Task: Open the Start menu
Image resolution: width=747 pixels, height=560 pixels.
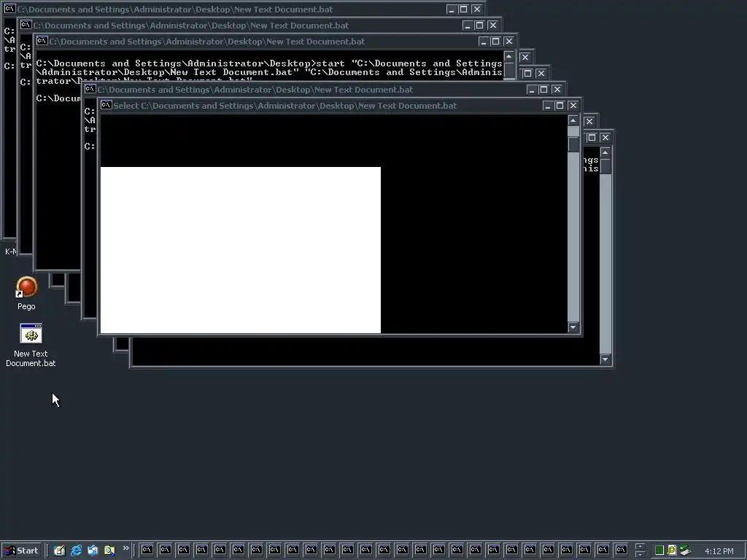Action: pyautogui.click(x=21, y=551)
